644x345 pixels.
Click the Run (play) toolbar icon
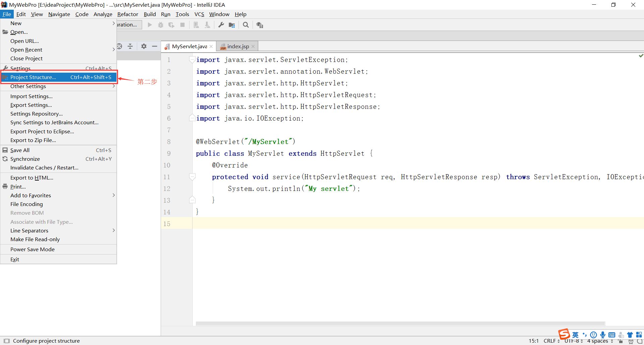click(150, 25)
